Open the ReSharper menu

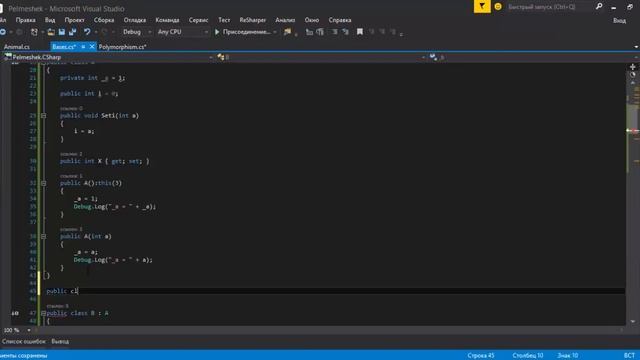252,20
